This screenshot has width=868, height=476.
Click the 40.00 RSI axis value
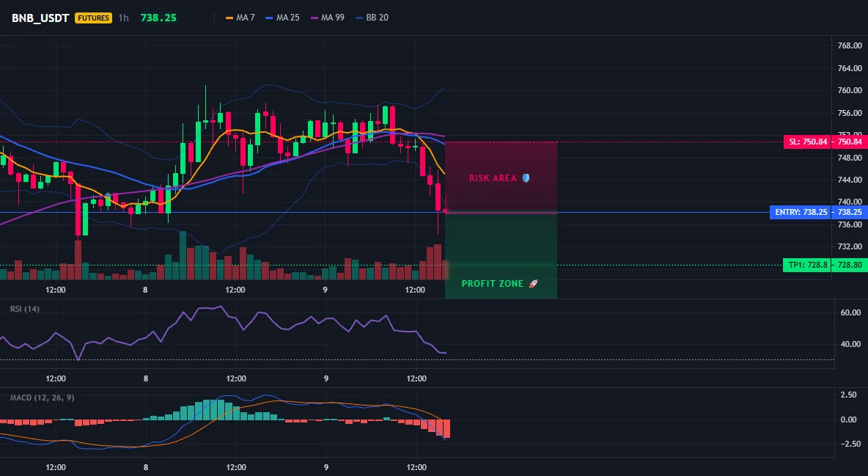click(851, 344)
